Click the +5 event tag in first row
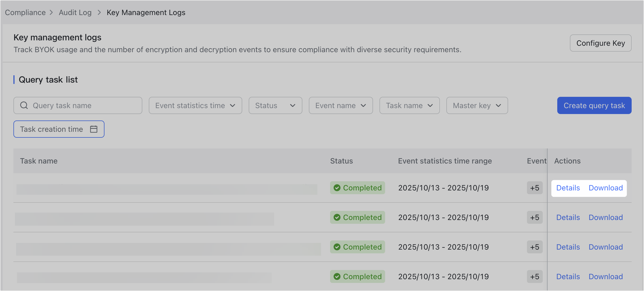Viewport: 644px width, 291px height. click(535, 188)
